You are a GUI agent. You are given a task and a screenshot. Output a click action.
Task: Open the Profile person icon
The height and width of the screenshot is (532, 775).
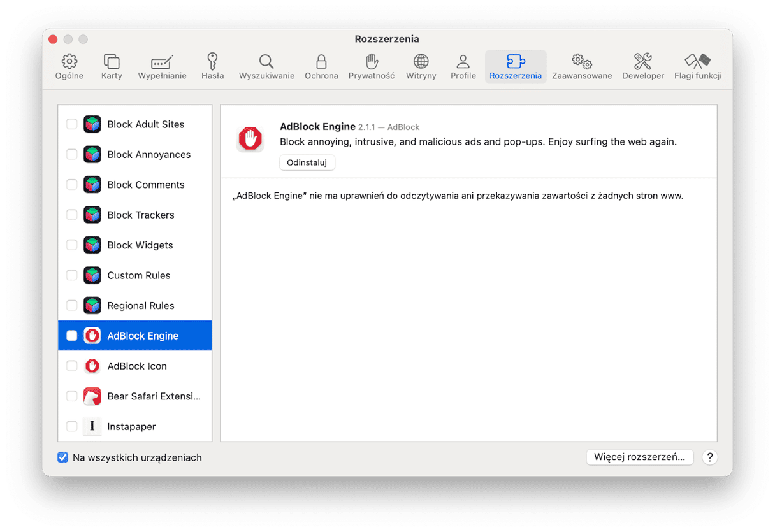click(x=463, y=62)
